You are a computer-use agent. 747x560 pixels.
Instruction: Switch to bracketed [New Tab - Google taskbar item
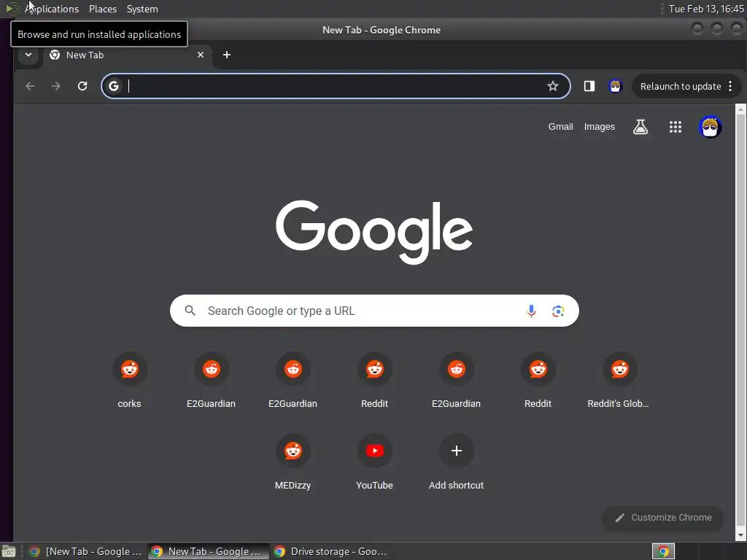pos(86,551)
